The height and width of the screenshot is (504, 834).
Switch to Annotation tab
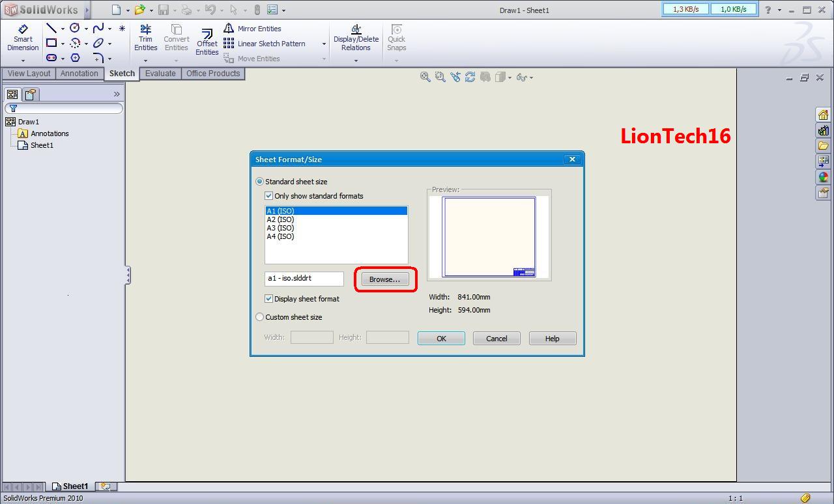click(x=79, y=74)
